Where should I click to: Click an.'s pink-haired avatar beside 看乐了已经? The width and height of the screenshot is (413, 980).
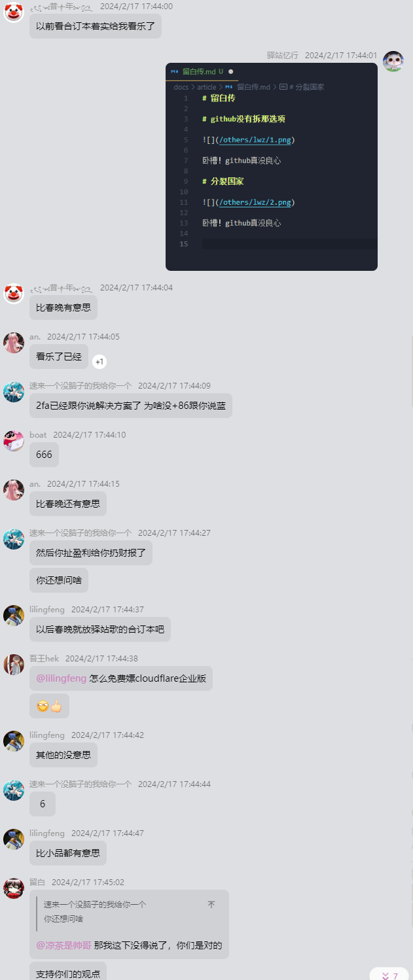14,342
